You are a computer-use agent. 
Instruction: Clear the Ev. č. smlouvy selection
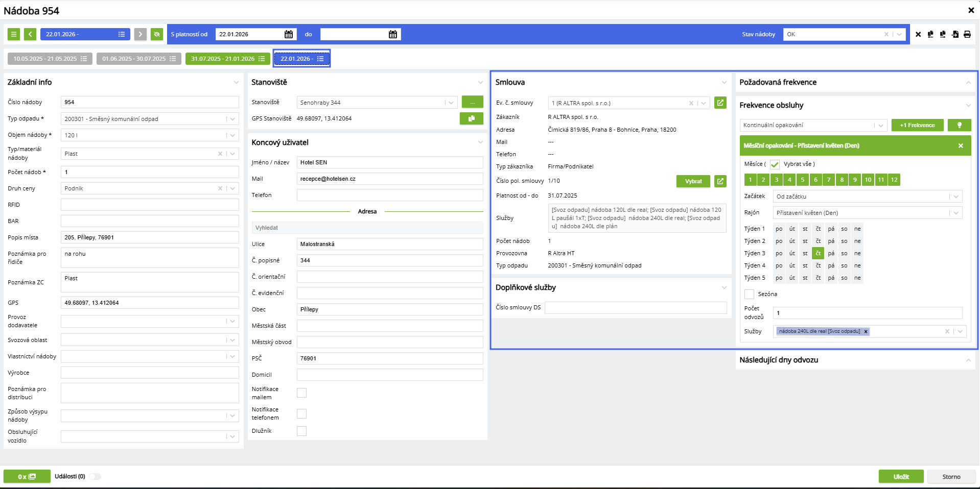[691, 103]
